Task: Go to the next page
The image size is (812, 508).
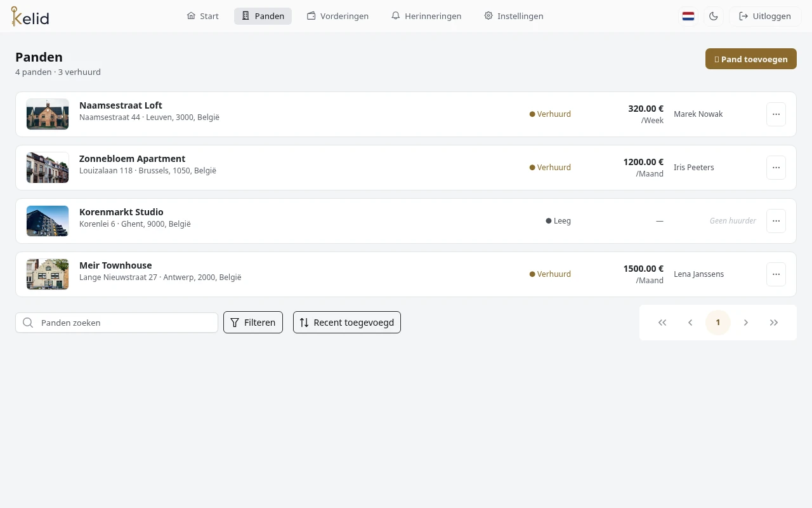Action: point(746,323)
